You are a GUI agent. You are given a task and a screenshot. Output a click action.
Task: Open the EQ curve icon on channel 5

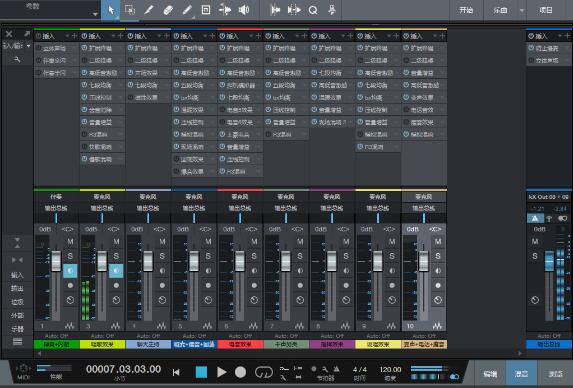pyautogui.click(x=207, y=326)
